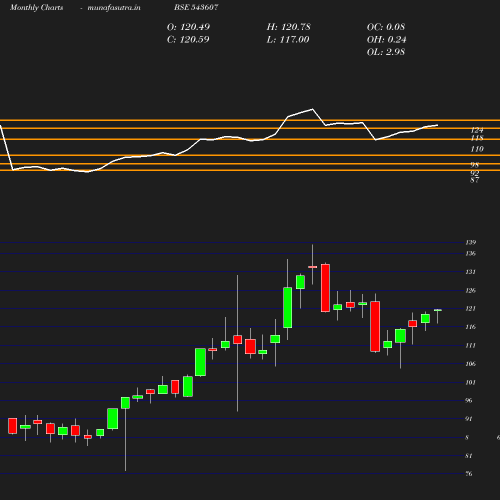
Task: Click the "Monthly Charts" title text
Action: point(37,7)
